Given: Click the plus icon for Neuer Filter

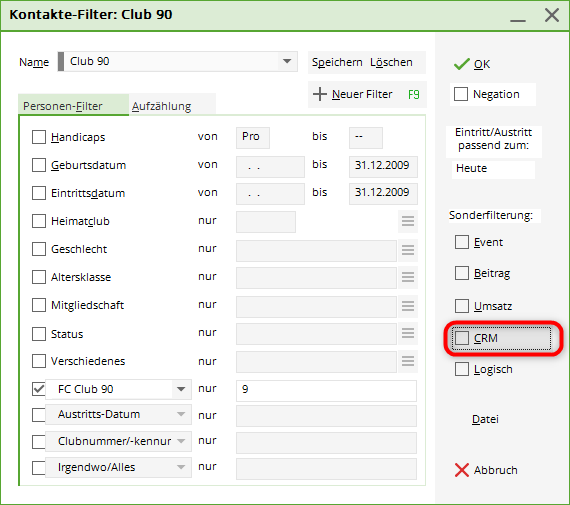Looking at the screenshot, I should tap(320, 94).
